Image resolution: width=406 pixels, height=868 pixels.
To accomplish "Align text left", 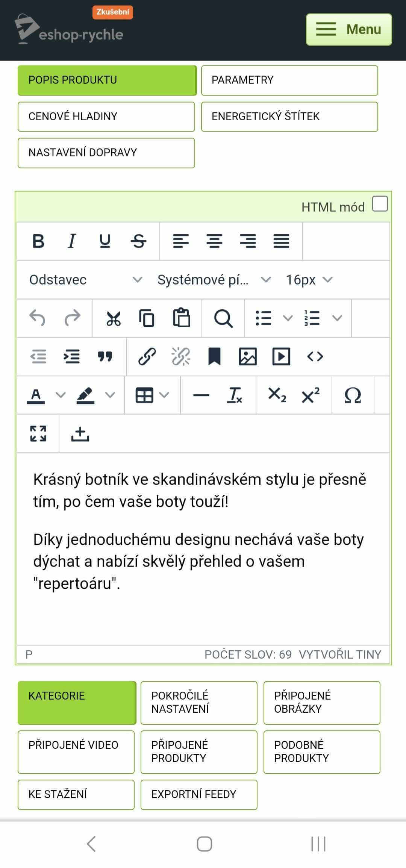I will point(181,241).
